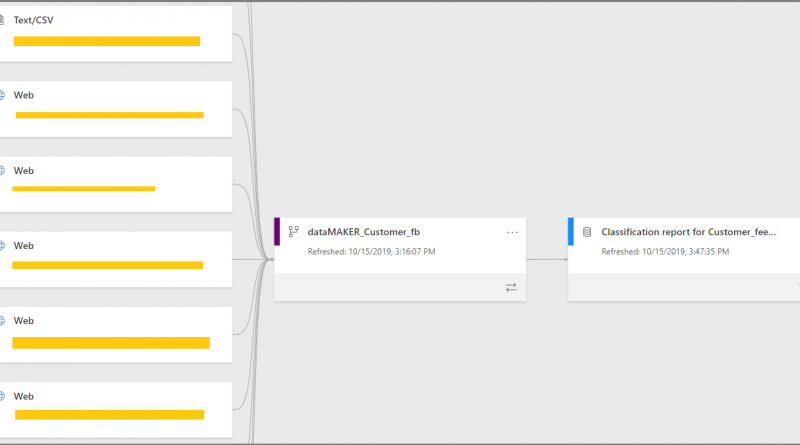The image size is (800, 445).
Task: Click the dataflow icon on dataMAKER_Customer_fb card
Action: click(x=294, y=231)
